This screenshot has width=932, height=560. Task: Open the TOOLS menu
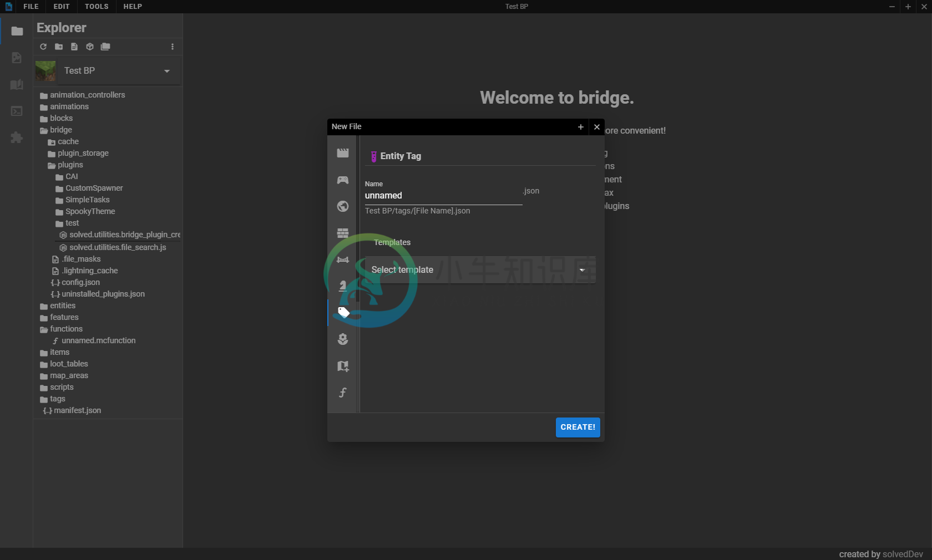(97, 7)
